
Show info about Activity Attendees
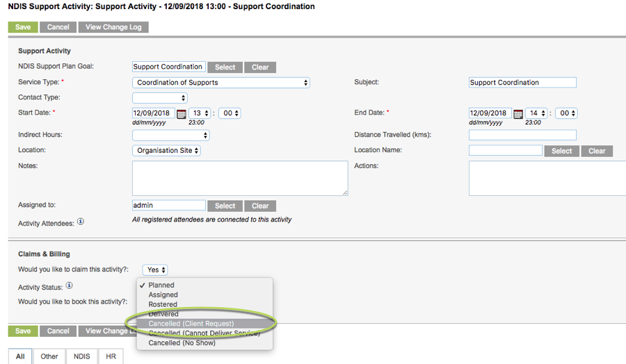point(81,222)
